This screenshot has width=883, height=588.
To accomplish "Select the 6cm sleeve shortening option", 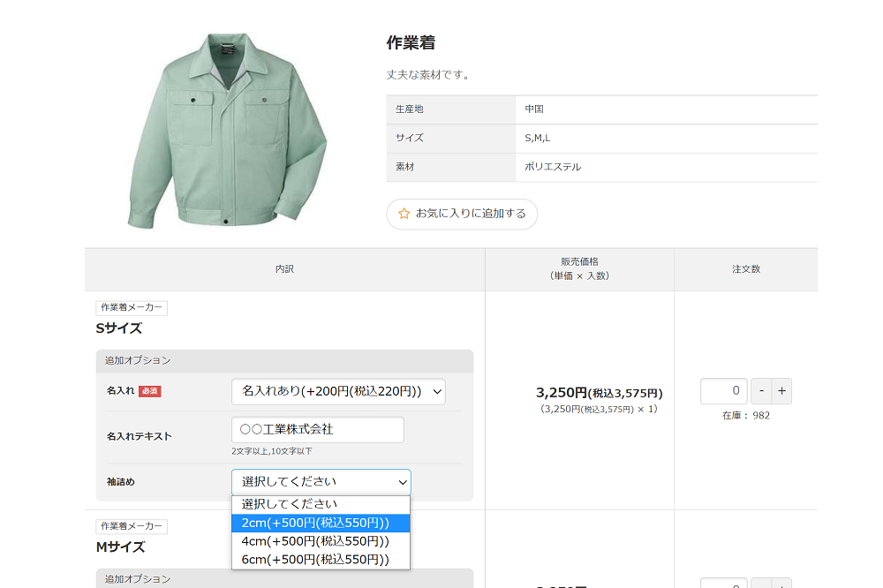I will pyautogui.click(x=321, y=560).
